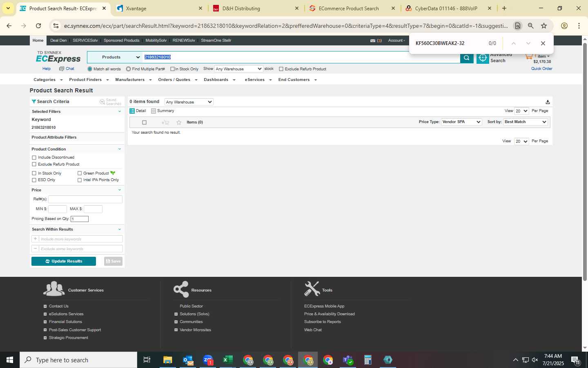Open Price & Availability Download link
Screen dimensions: 588x368
pyautogui.click(x=329, y=314)
